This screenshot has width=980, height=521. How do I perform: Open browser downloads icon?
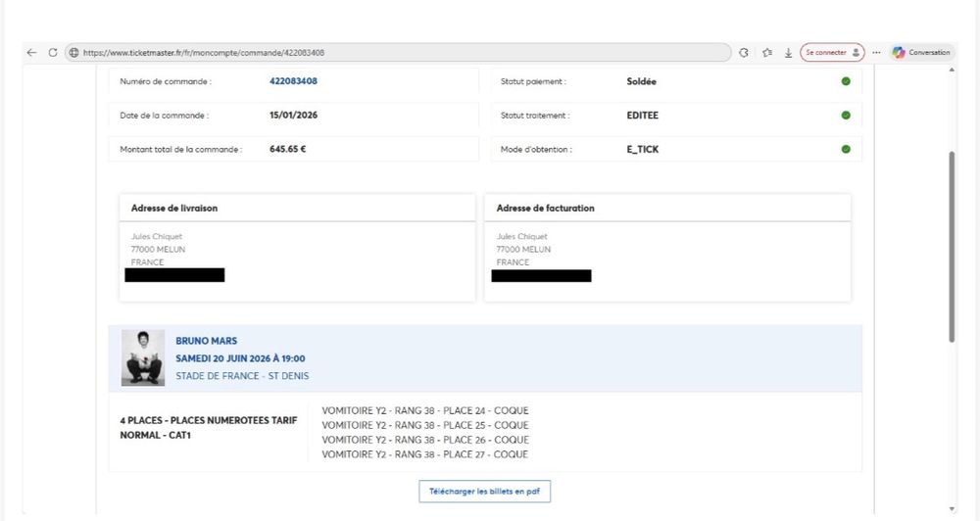[788, 53]
